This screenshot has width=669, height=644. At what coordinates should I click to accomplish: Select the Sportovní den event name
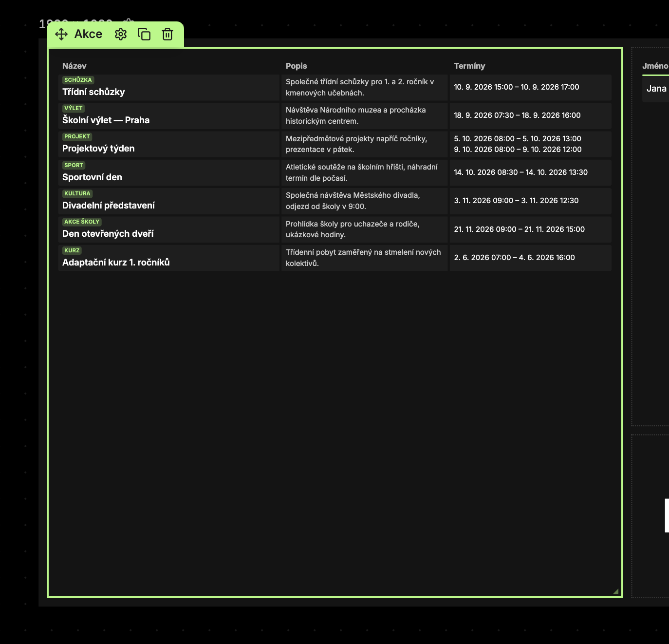coord(92,177)
